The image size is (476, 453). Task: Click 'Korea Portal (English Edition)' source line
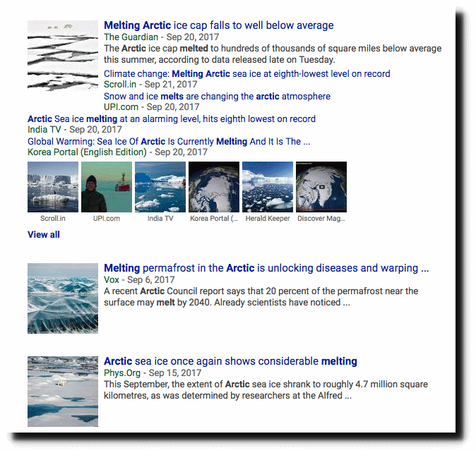(117, 152)
